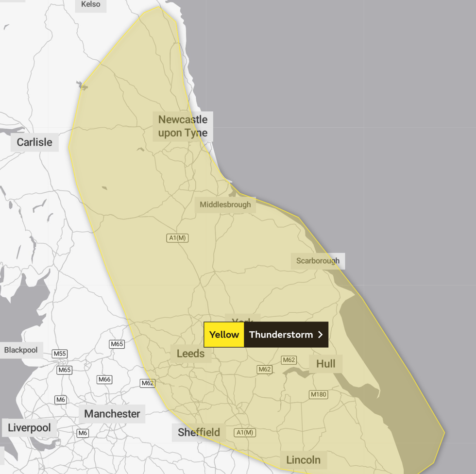
Task: Select the Manchester city label
Action: 112,414
